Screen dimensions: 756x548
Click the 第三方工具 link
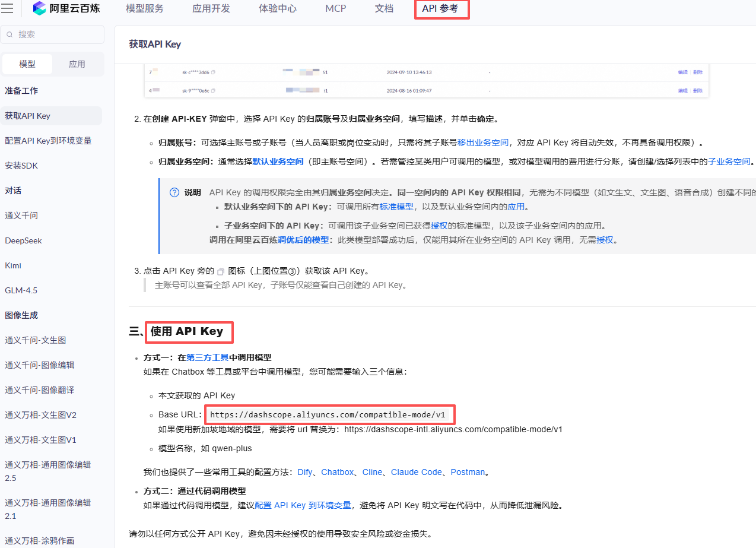(208, 357)
